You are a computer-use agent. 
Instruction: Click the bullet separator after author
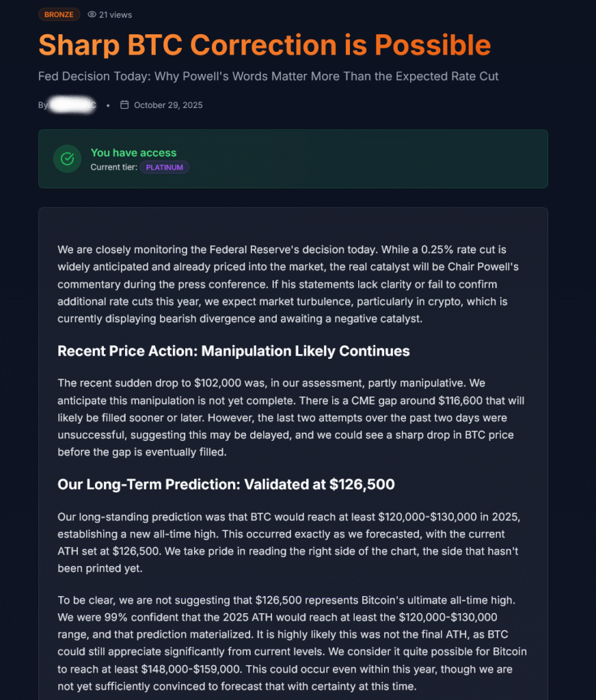pos(108,105)
